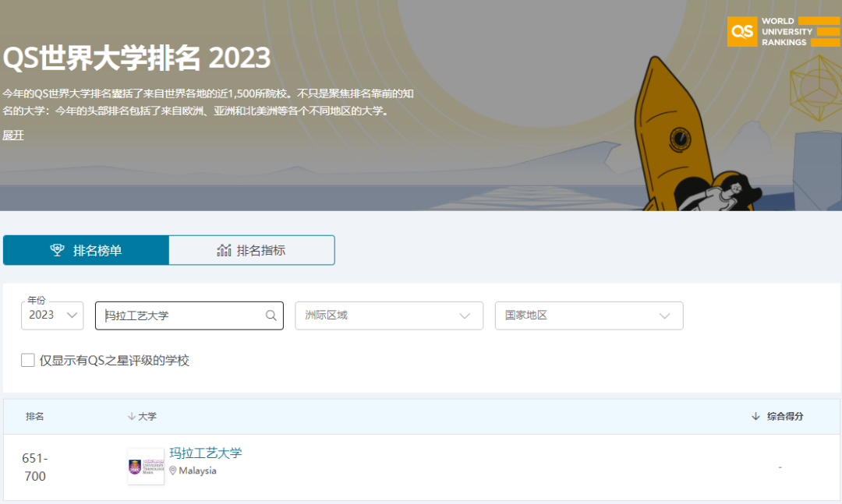
Task: Click the QS世界大学排名 2023 page title
Action: (137, 58)
